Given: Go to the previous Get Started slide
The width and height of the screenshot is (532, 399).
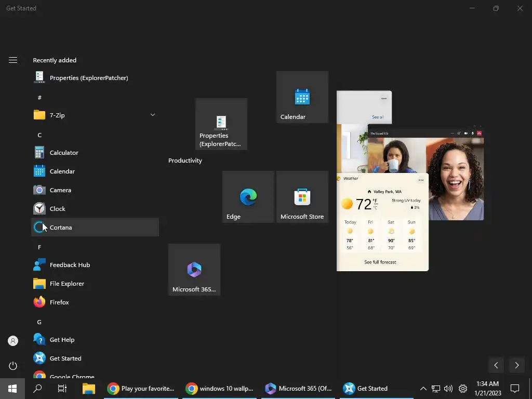Looking at the screenshot, I should pyautogui.click(x=496, y=365).
